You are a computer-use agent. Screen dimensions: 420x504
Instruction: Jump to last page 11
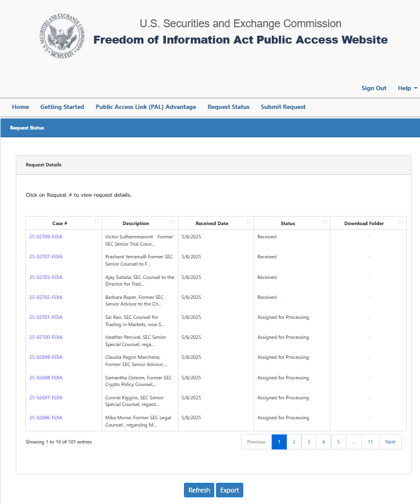[370, 442]
